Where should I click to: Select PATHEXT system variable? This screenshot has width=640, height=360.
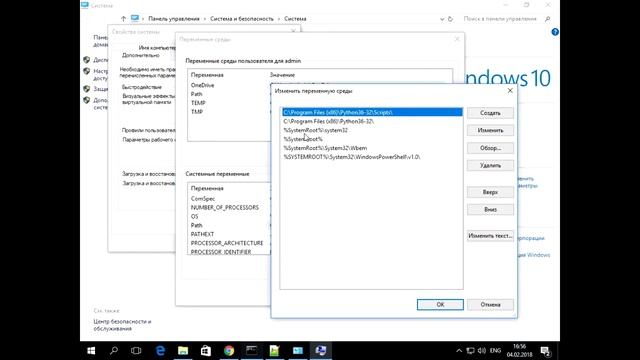pyautogui.click(x=202, y=234)
